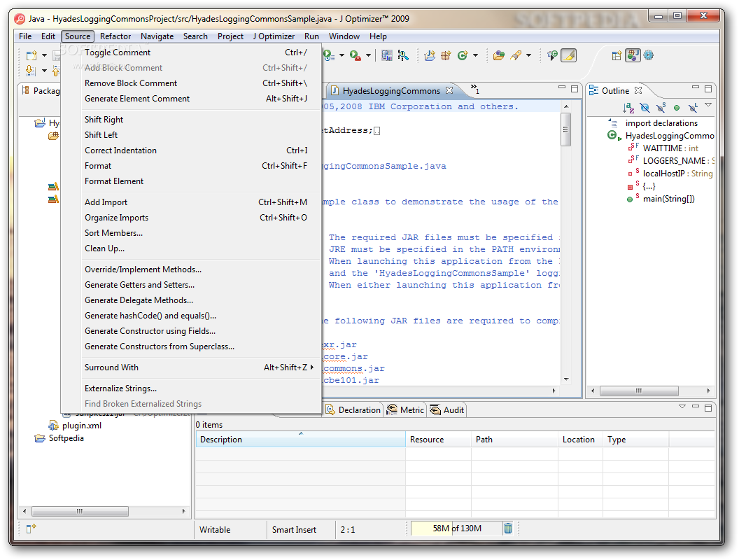Click the J Optimizer metrics report icon
The image size is (739, 560).
[x=387, y=55]
